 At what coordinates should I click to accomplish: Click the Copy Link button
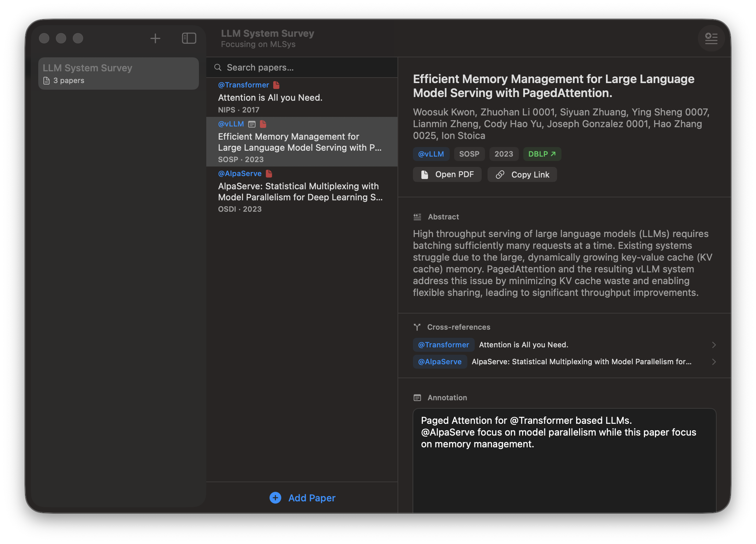[x=522, y=174]
